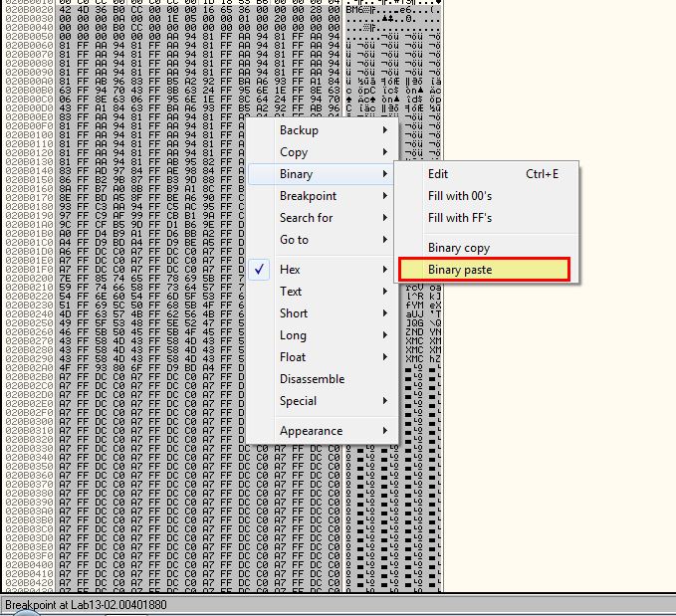Click address 020B0330 in dump
676x616 pixels.
click(x=29, y=449)
